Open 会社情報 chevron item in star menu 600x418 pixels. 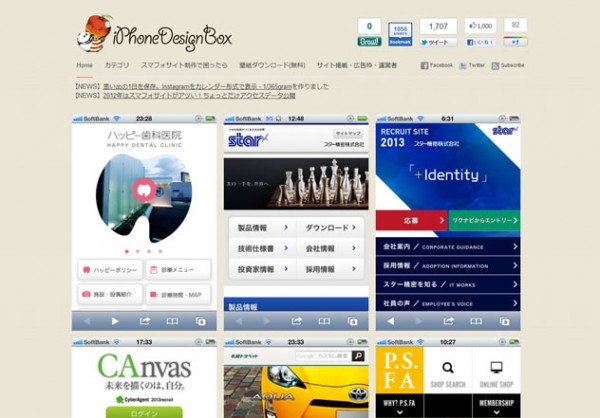[330, 248]
